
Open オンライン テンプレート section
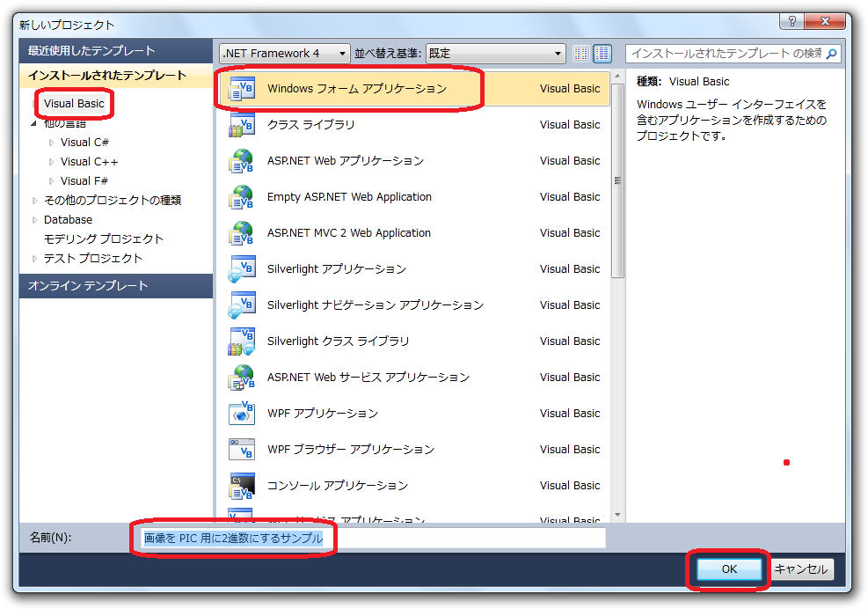pos(116,286)
